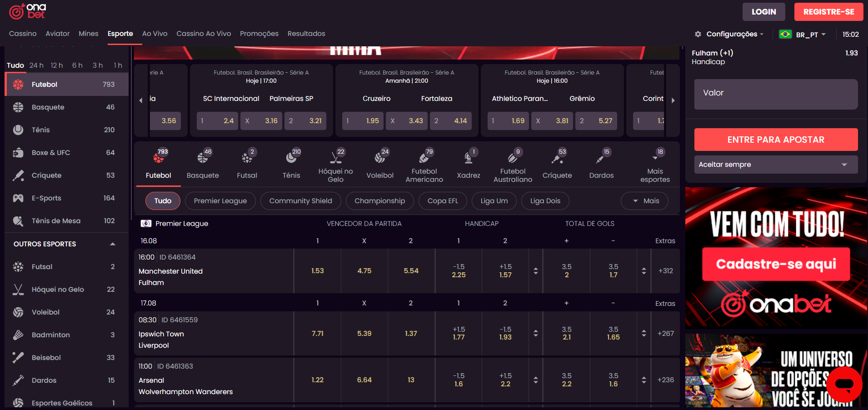The image size is (868, 410).
Task: Open Cassino in the top menu
Action: click(23, 34)
